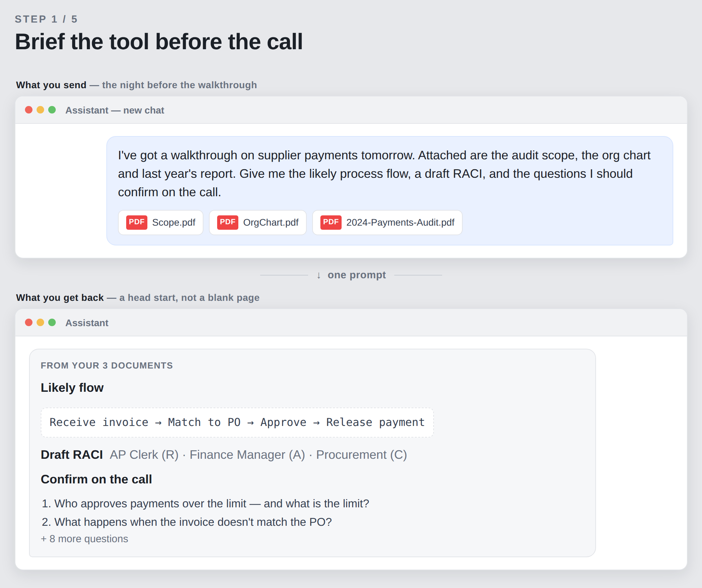
Task: Click the 'FROM YOUR 3 DOCUMENTS' label
Action: click(x=107, y=365)
